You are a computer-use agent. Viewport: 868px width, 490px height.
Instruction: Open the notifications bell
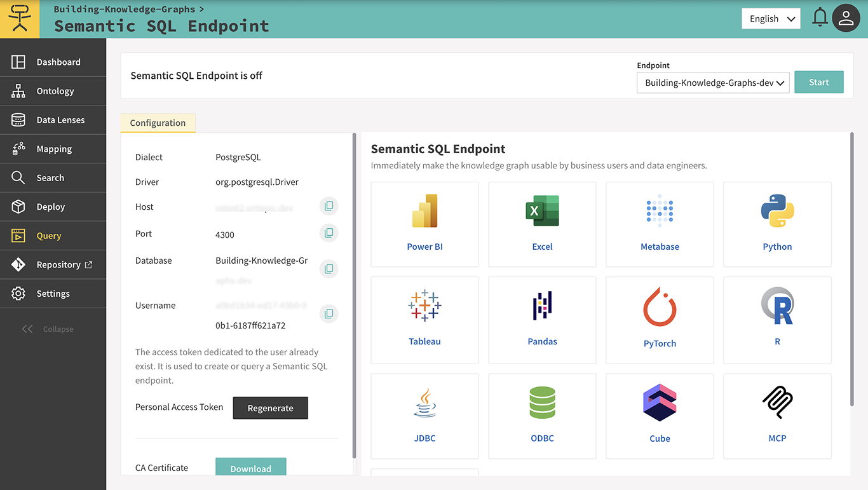point(820,18)
